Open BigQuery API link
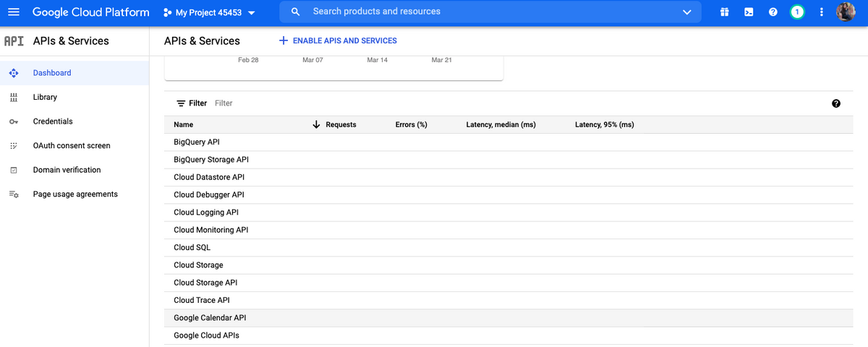This screenshot has width=868, height=347. click(197, 142)
